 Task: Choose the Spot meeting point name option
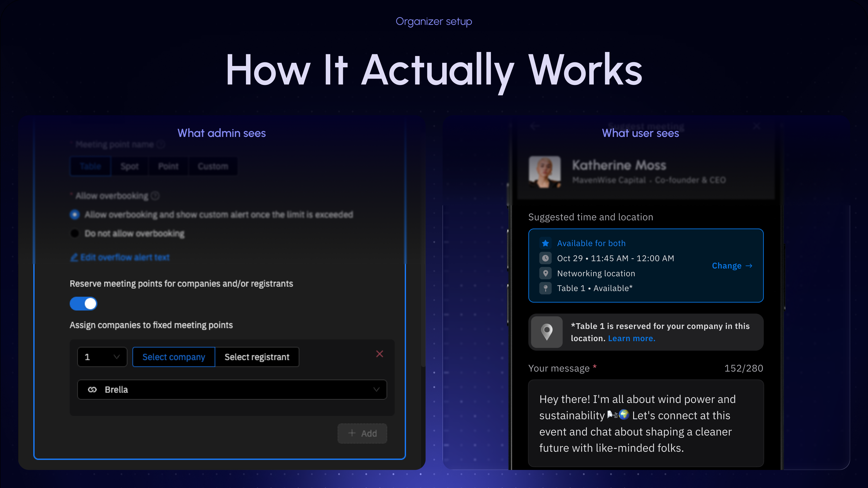point(129,166)
